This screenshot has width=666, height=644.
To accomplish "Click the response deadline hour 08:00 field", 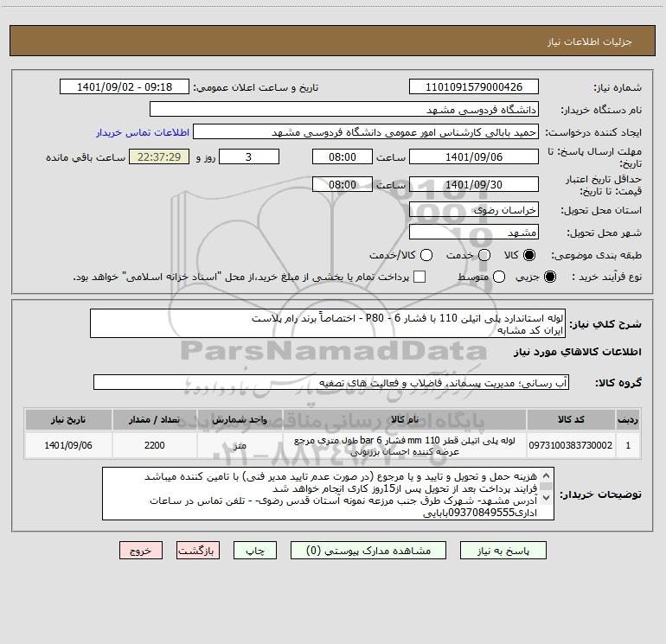I will 343,156.
